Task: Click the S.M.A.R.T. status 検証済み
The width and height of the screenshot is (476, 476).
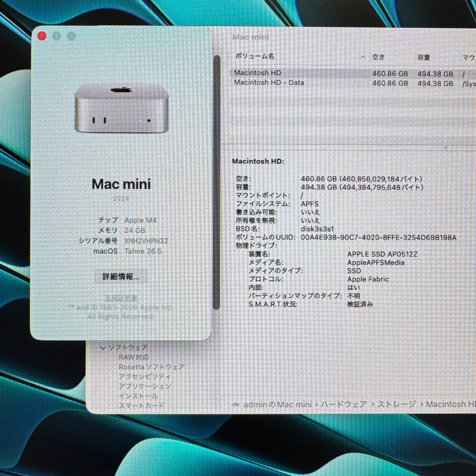Action: (360, 304)
